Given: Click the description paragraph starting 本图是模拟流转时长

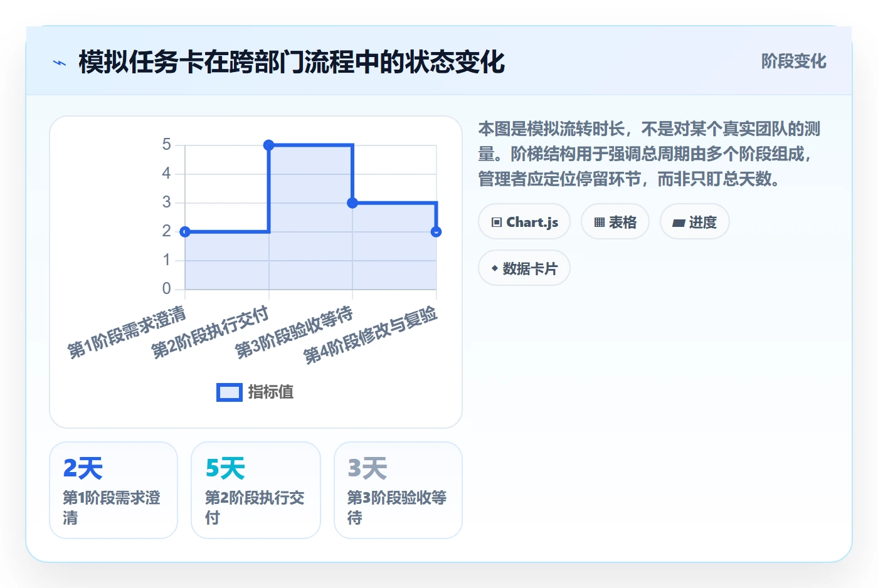Looking at the screenshot, I should 650,154.
